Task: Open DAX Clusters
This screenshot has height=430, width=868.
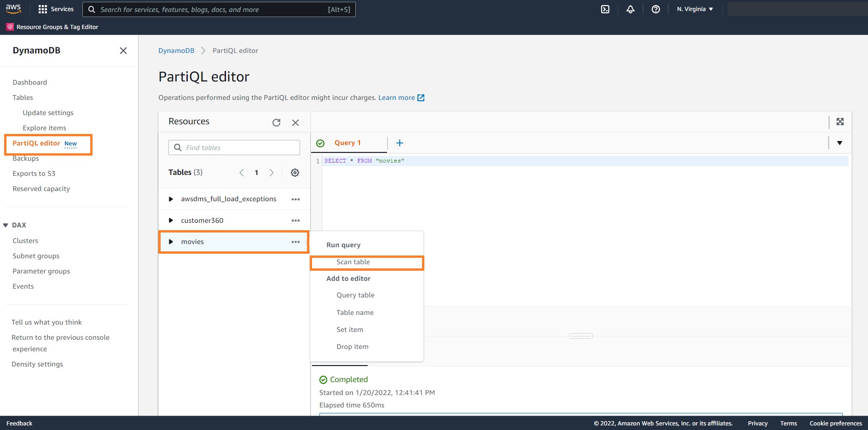Action: [25, 241]
